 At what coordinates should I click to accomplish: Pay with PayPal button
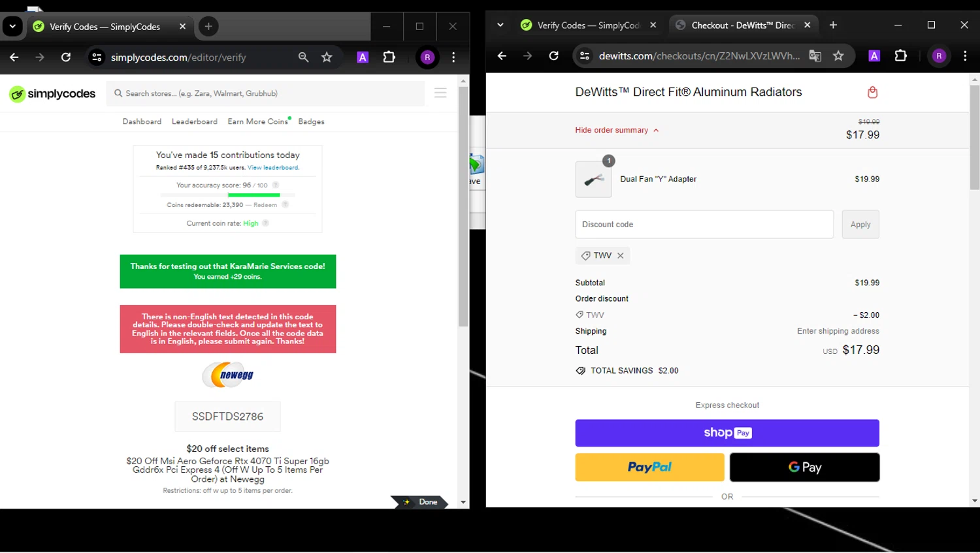[649, 467]
